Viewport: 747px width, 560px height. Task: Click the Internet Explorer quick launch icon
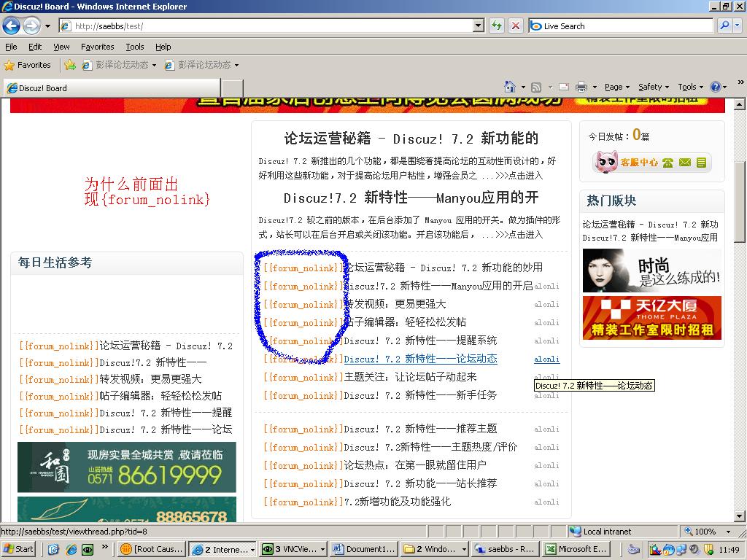71,550
